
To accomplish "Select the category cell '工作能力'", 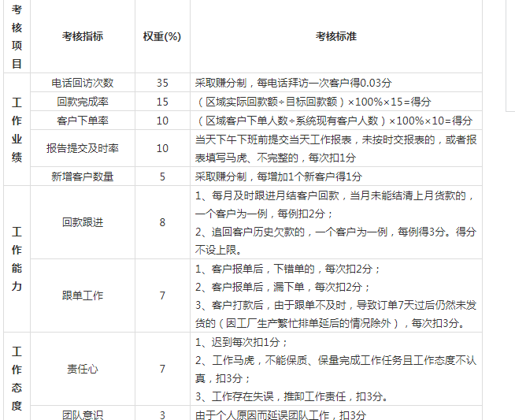I will tap(17, 259).
